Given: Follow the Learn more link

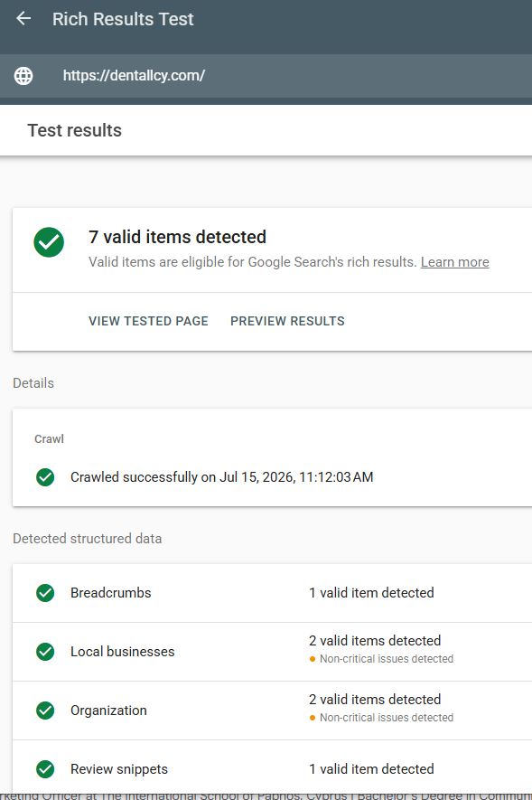Looking at the screenshot, I should (455, 262).
